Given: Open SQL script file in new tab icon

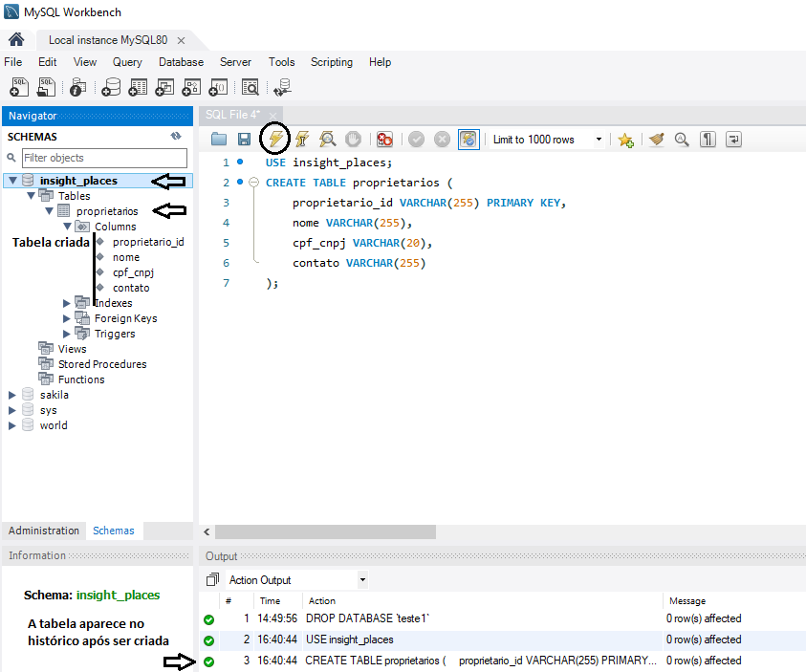Looking at the screenshot, I should point(46,87).
